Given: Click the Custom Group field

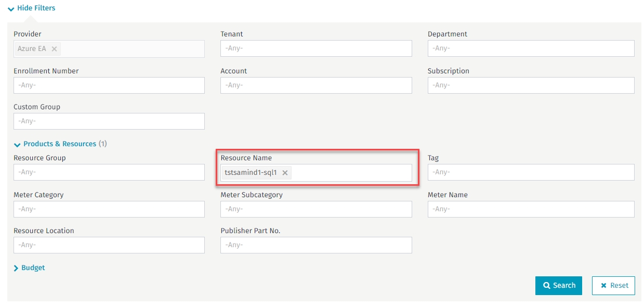Looking at the screenshot, I should pyautogui.click(x=109, y=121).
